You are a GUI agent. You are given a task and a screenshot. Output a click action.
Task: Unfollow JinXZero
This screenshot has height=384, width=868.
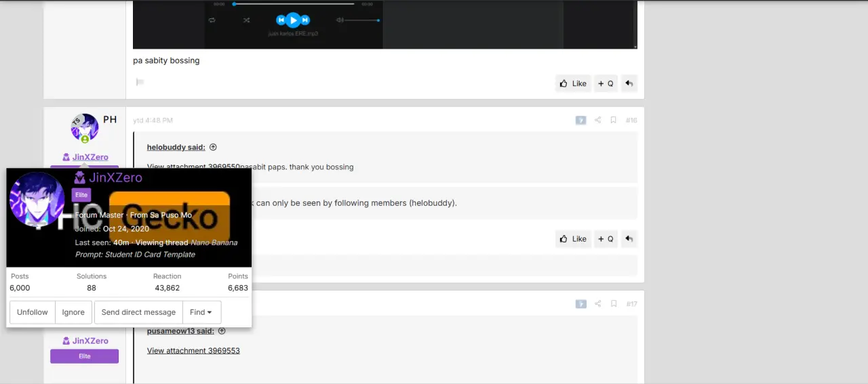point(33,312)
